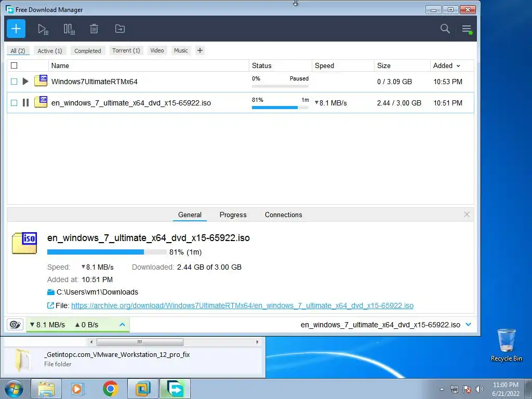Show hidden tray icons arrow
The width and height of the screenshot is (532, 399).
coord(442,389)
